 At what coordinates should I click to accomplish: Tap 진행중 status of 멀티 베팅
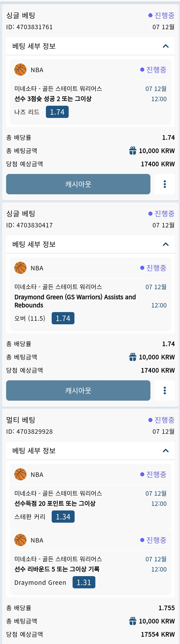point(161,420)
